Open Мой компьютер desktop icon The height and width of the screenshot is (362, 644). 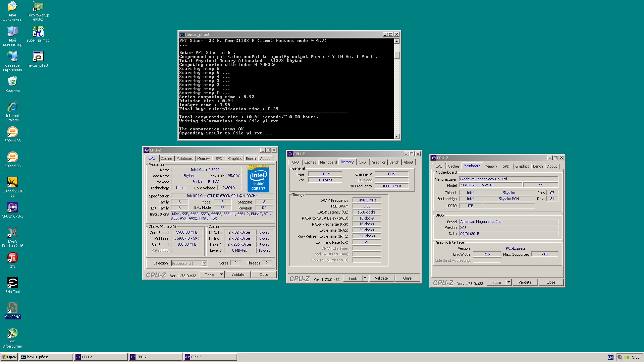click(12, 36)
